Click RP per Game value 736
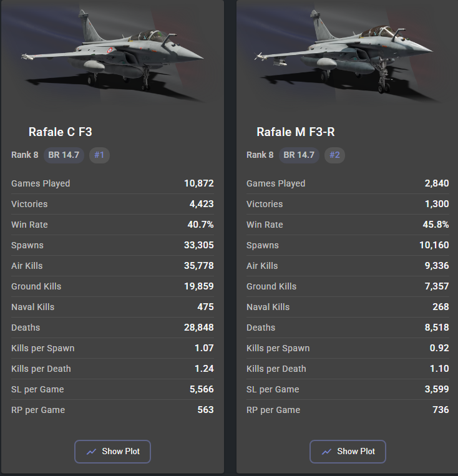This screenshot has width=458, height=476. point(440,410)
